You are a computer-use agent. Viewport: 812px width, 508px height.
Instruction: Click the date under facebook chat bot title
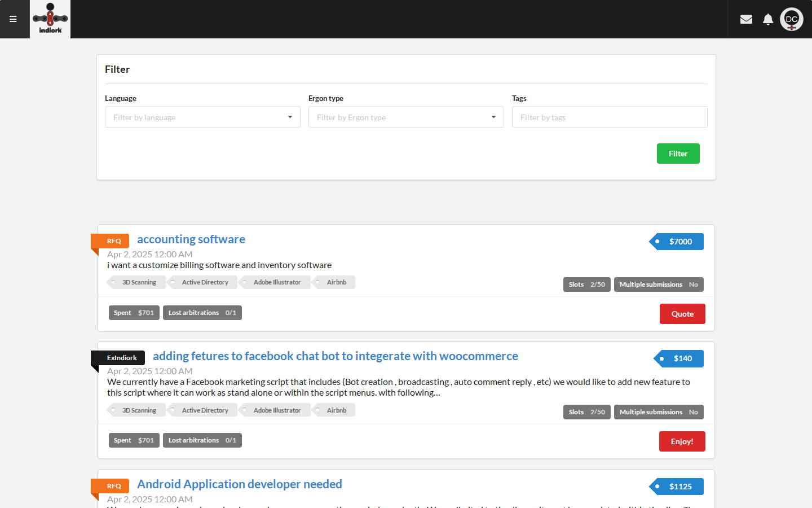click(150, 371)
